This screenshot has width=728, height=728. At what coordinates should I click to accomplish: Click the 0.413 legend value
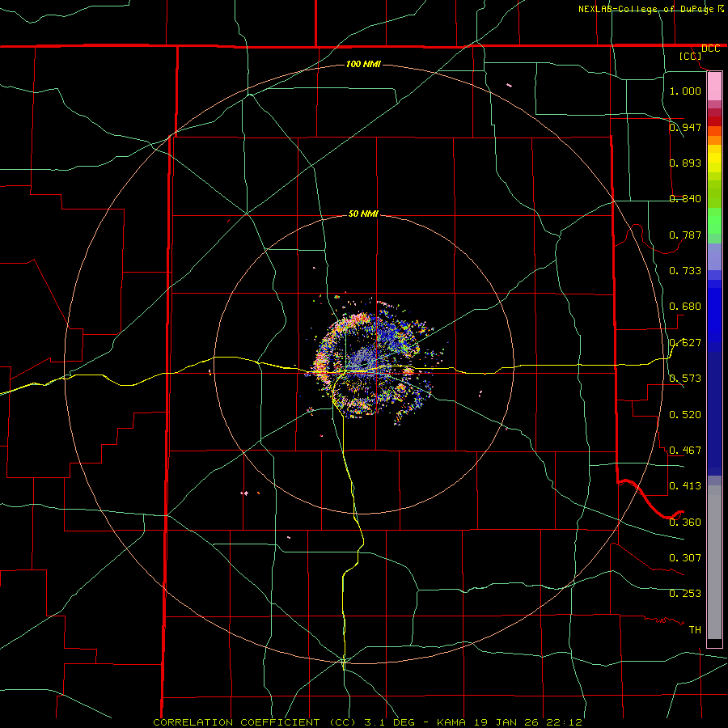(685, 485)
